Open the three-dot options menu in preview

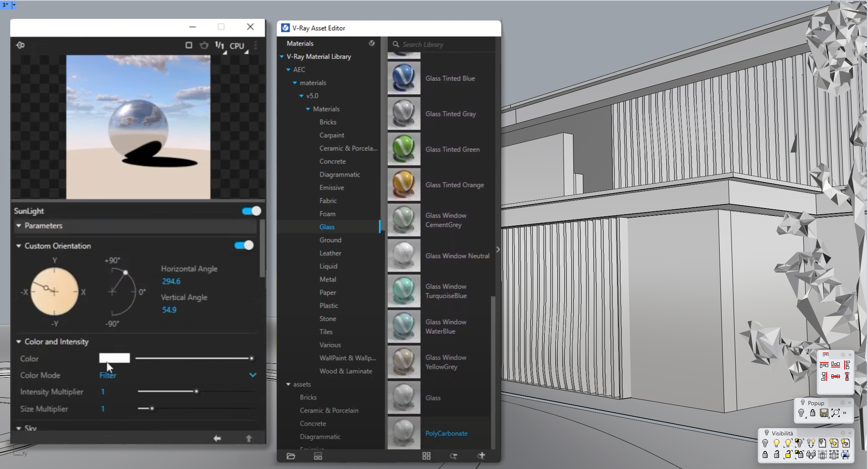tap(256, 45)
